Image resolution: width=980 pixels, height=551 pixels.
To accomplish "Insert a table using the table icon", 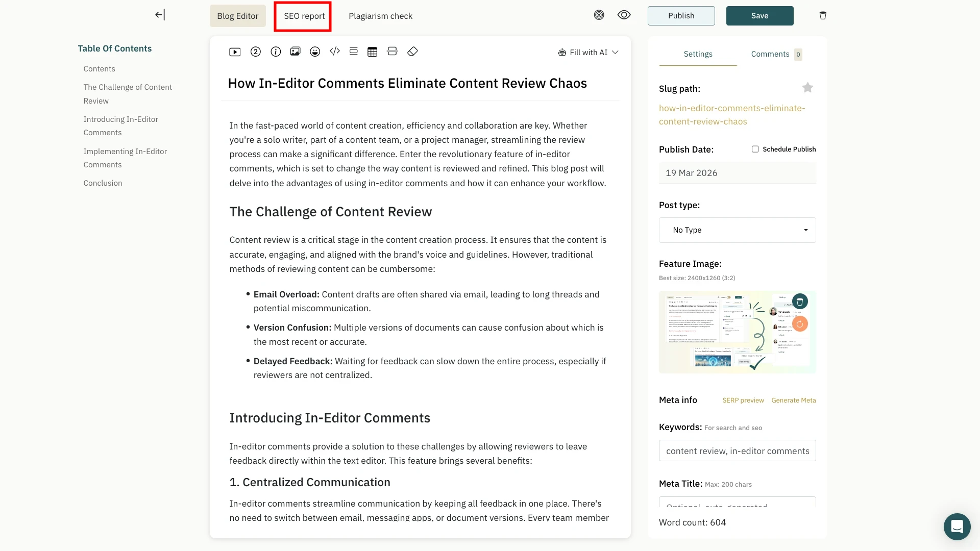I will tap(373, 52).
